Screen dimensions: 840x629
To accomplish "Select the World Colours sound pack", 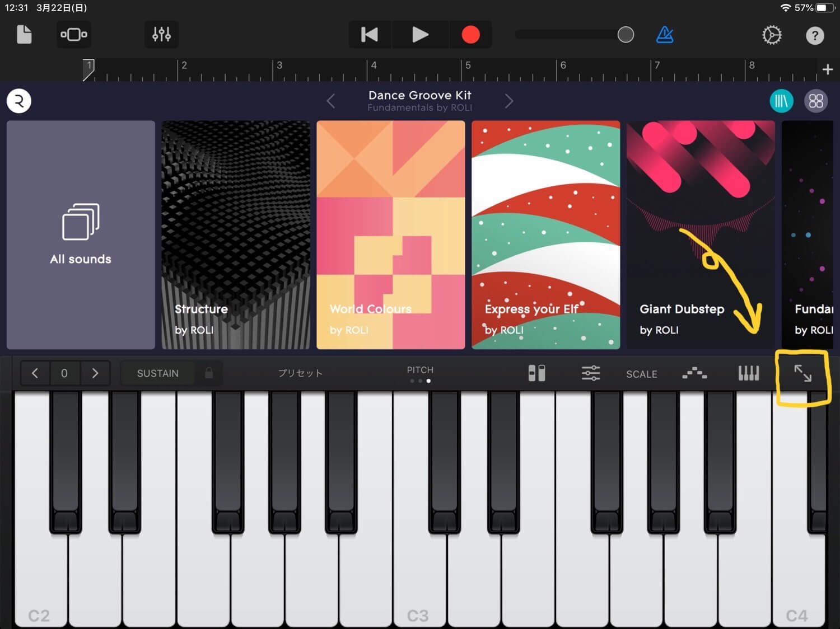I will coord(391,235).
